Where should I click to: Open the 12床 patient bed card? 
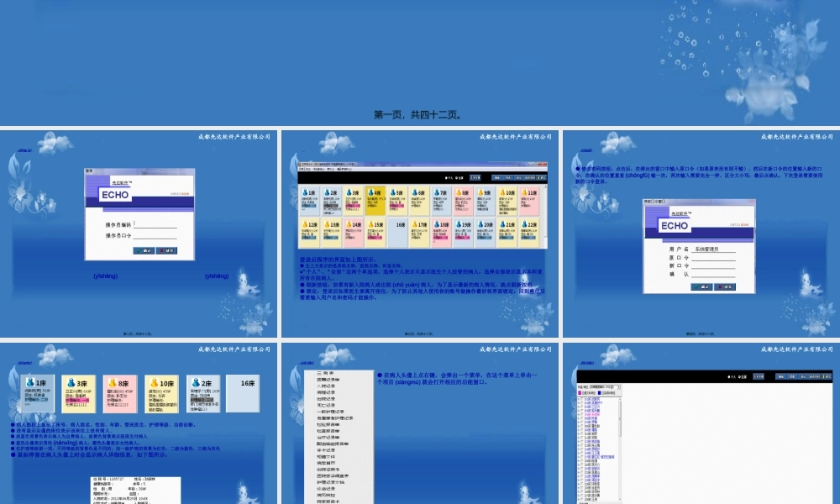point(309,233)
